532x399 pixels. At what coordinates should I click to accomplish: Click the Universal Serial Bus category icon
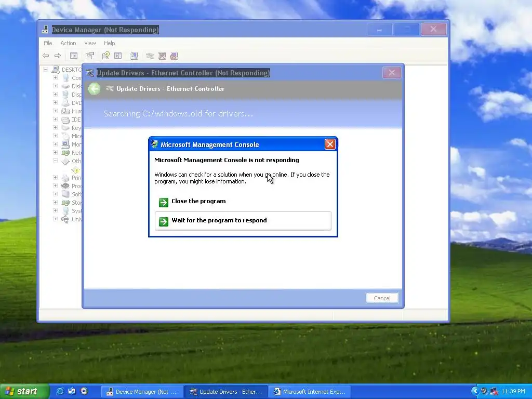(x=65, y=219)
